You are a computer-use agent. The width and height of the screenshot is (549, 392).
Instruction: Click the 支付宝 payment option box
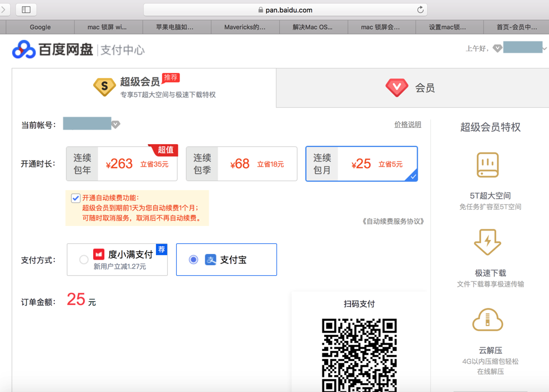[227, 260]
